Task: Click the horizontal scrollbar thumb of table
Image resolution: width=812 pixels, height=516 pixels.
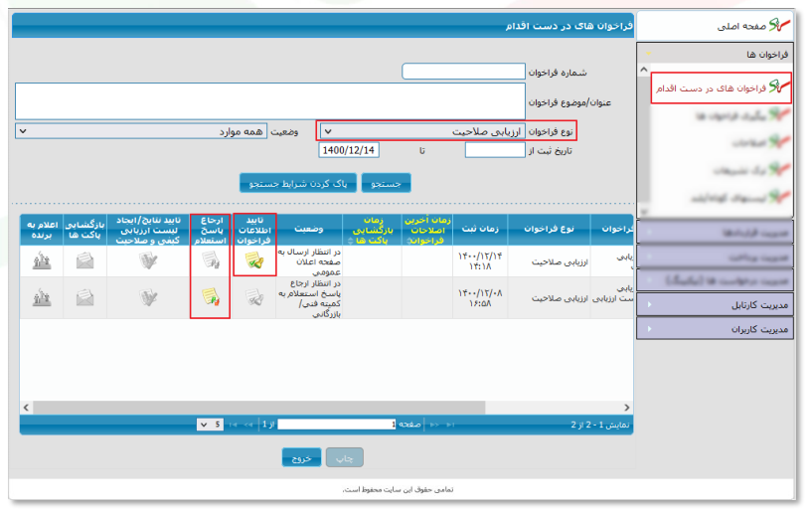Action: click(x=259, y=408)
